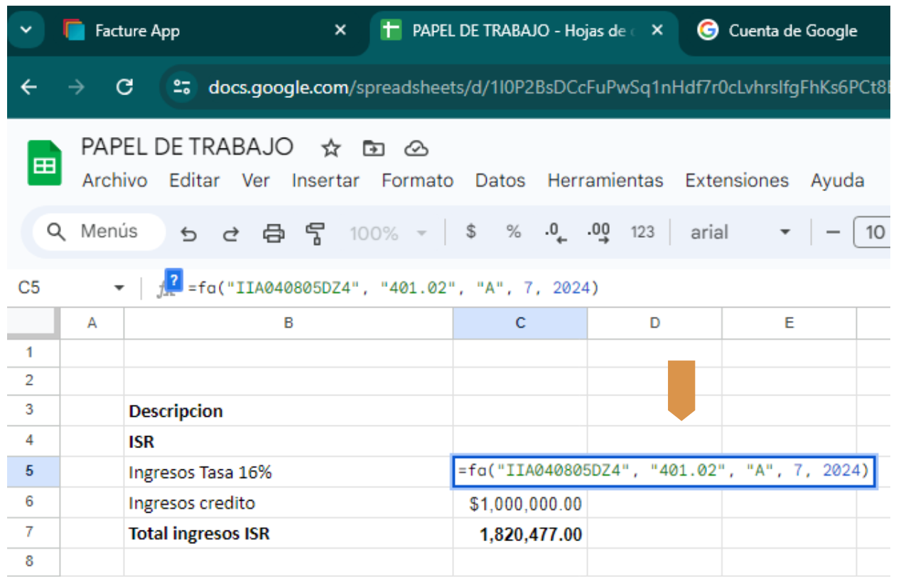Click the print icon
The width and height of the screenshot is (901, 588).
(274, 233)
